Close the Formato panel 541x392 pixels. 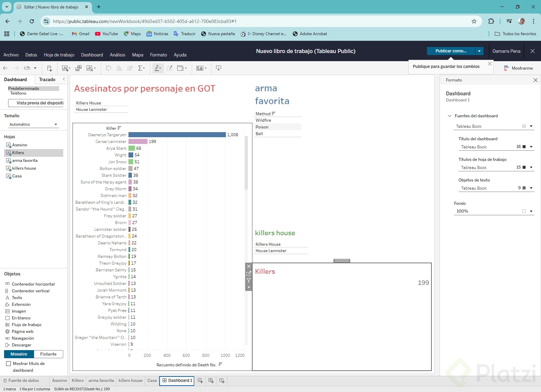[x=535, y=80]
